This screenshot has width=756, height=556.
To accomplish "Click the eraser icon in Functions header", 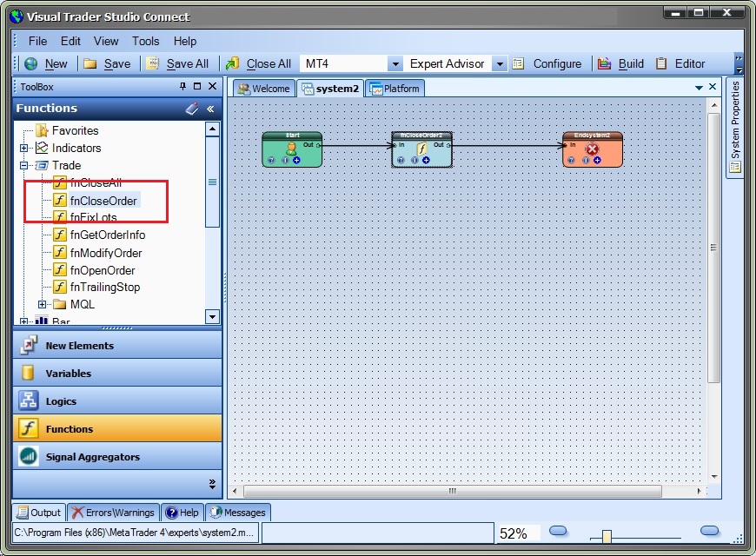I will (192, 109).
